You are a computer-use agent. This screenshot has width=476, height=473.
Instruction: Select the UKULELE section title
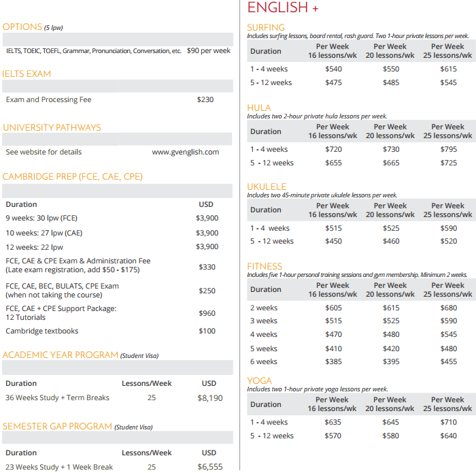point(267,187)
